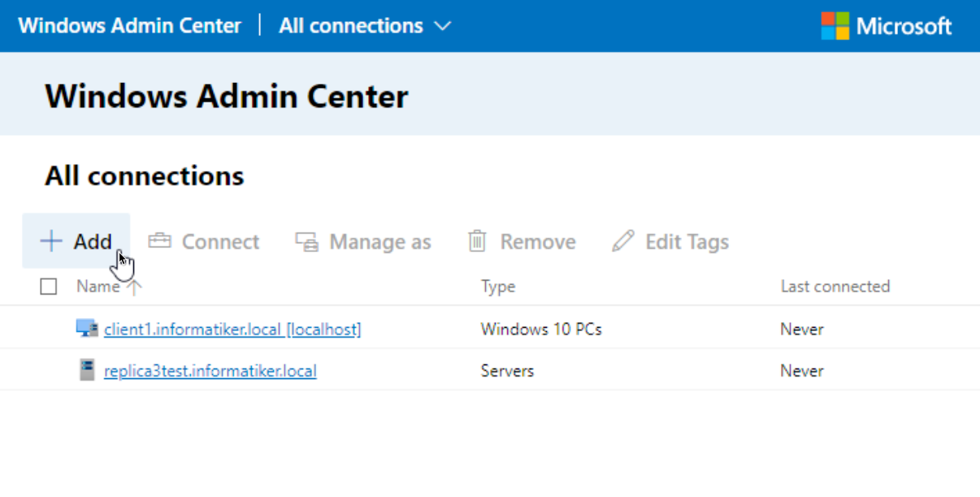This screenshot has height=497, width=980.
Task: Sort by the Type column header
Action: pyautogui.click(x=498, y=286)
